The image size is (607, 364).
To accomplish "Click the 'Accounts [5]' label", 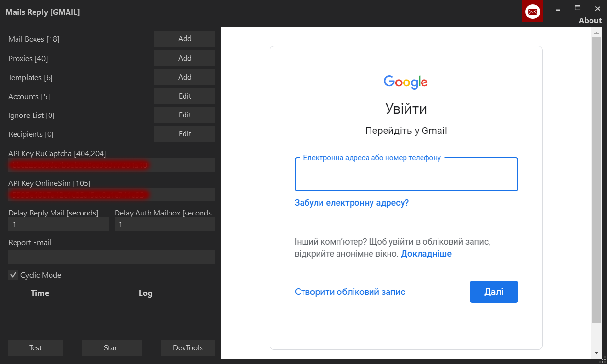I will point(29,97).
